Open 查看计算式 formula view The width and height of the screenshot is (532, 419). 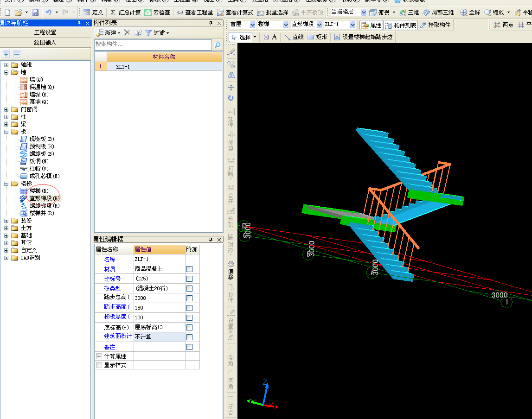pos(235,13)
